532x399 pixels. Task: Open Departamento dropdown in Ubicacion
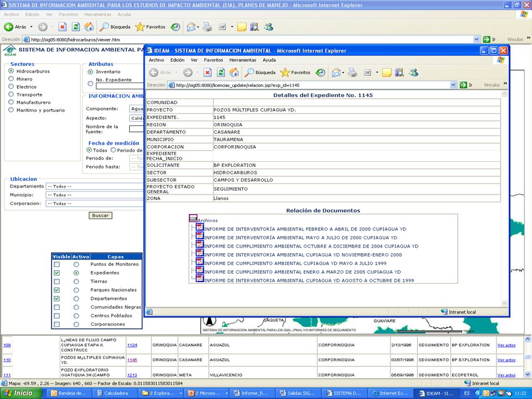pyautogui.click(x=95, y=186)
